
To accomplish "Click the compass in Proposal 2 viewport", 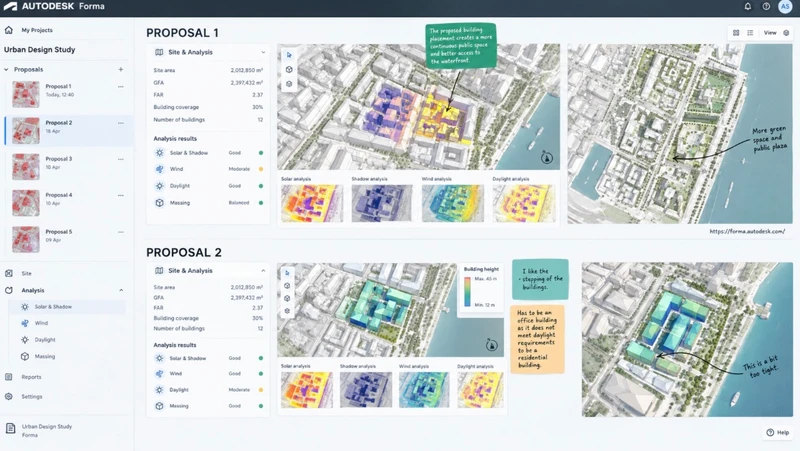I will pos(491,345).
